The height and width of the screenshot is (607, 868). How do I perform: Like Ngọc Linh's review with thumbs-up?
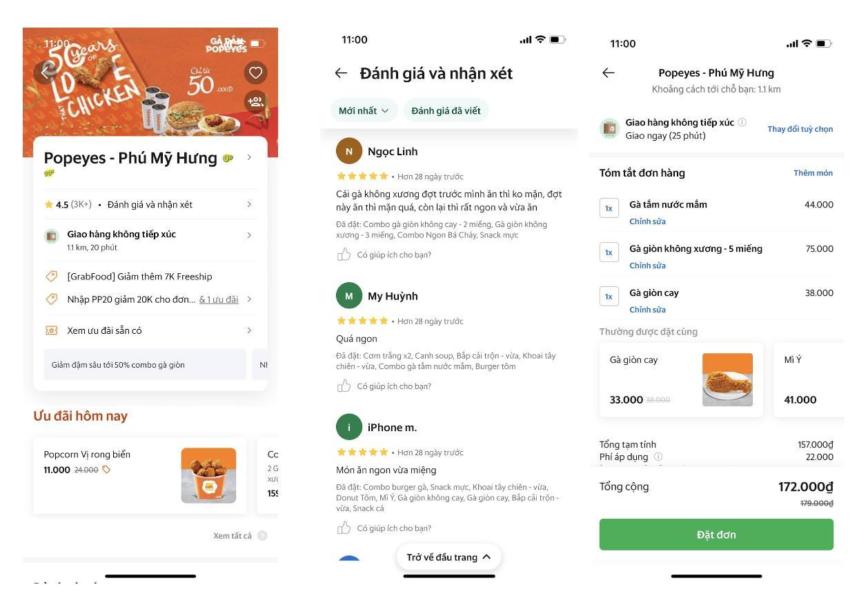[344, 255]
